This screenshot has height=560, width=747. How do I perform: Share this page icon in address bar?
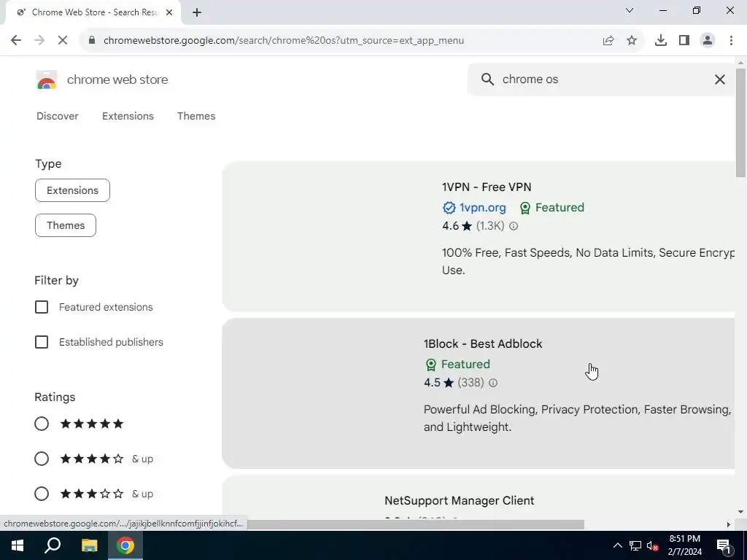(x=608, y=41)
